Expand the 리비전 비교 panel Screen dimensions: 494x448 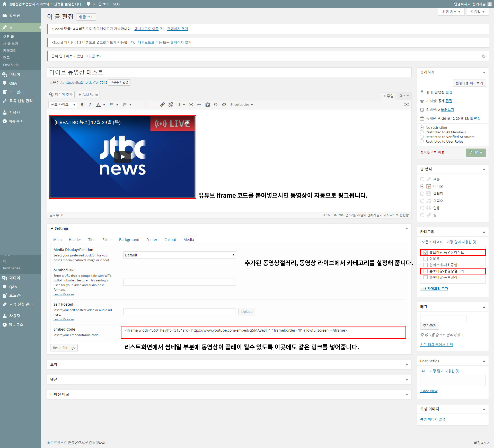pos(407,394)
